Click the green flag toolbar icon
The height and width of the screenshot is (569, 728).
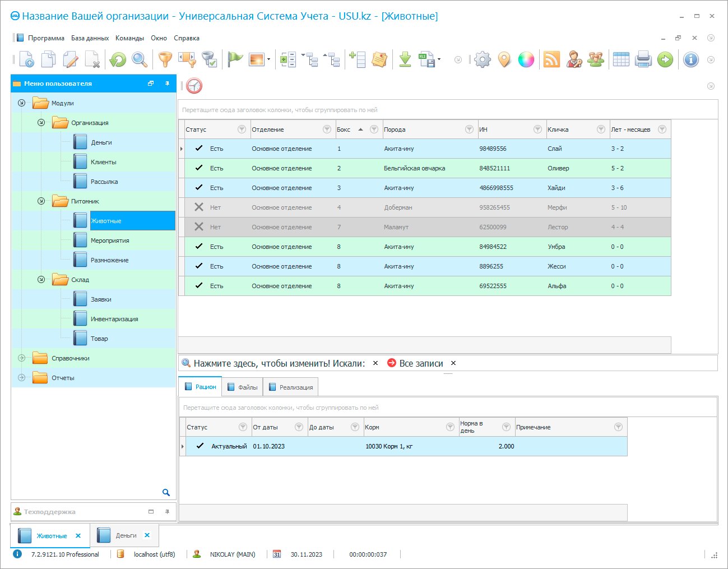235,59
